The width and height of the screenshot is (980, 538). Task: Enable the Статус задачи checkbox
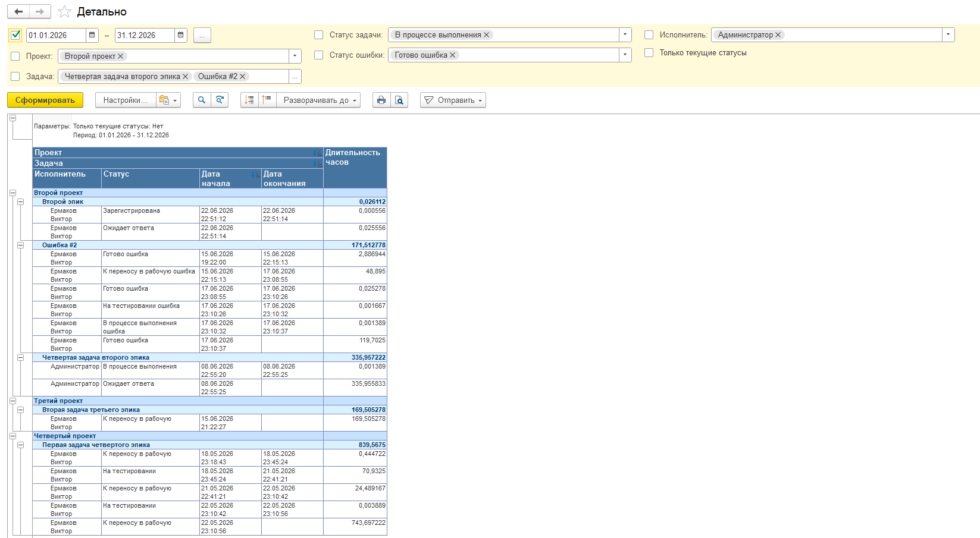tap(319, 34)
